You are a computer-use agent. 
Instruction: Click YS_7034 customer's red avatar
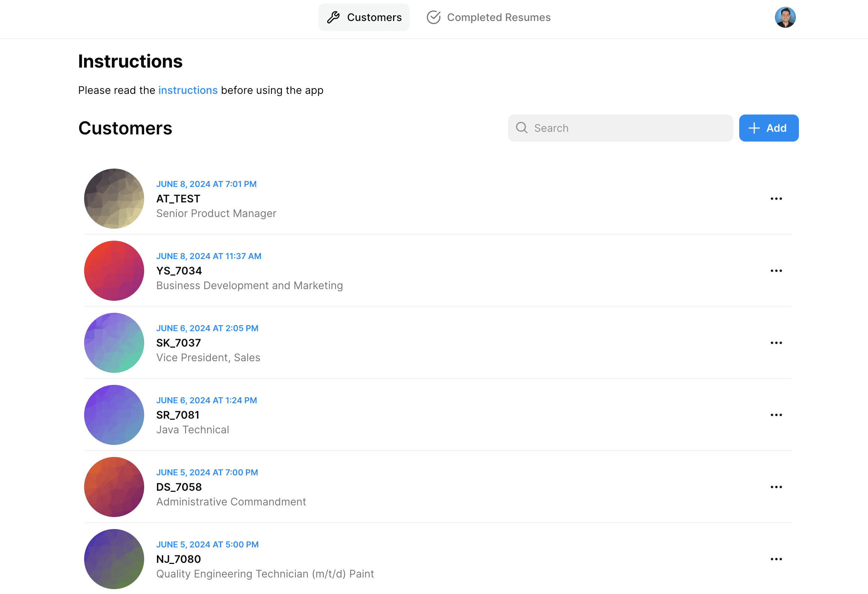click(114, 271)
